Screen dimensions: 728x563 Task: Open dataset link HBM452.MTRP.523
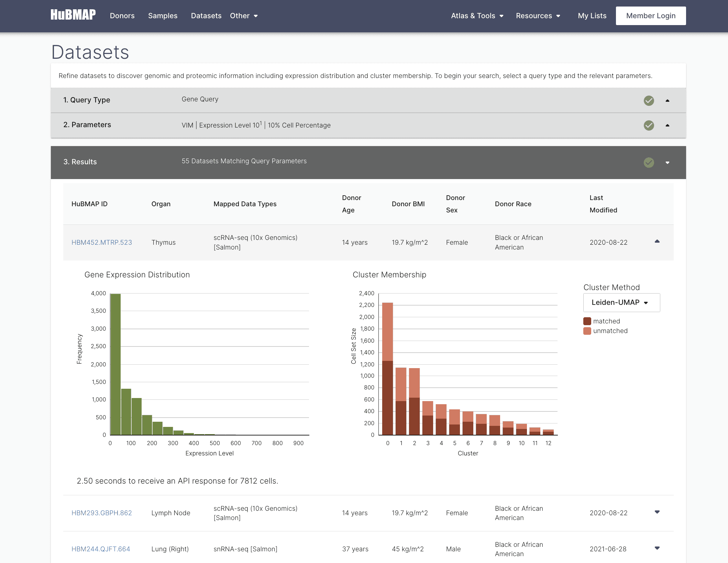101,242
